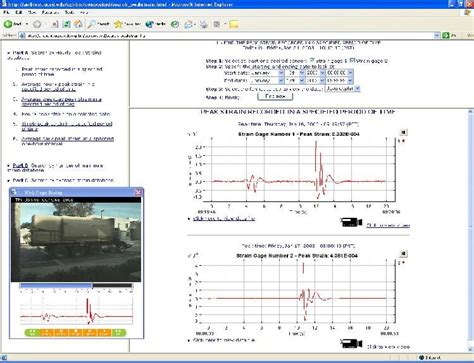Open Favorites star in toolbar
Screen dimensions: 474x363
(127, 24)
